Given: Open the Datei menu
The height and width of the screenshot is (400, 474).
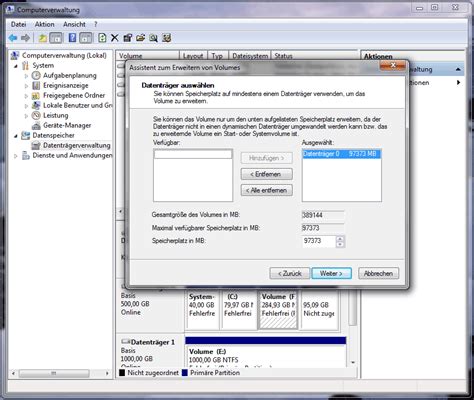Looking at the screenshot, I should (x=18, y=24).
